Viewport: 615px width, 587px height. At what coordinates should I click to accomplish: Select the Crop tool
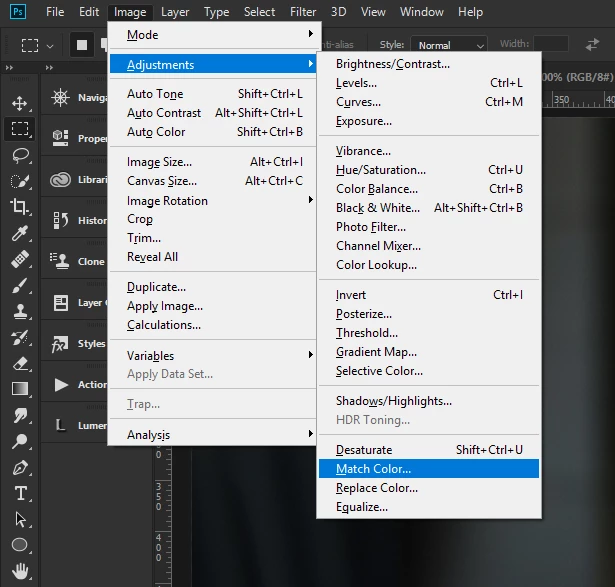(20, 207)
